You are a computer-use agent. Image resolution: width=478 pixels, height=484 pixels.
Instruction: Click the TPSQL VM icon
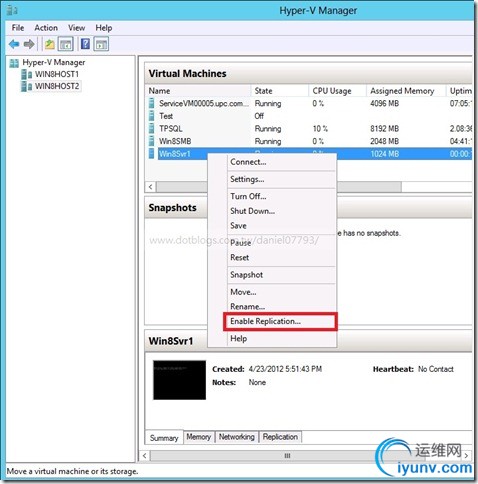(152, 129)
